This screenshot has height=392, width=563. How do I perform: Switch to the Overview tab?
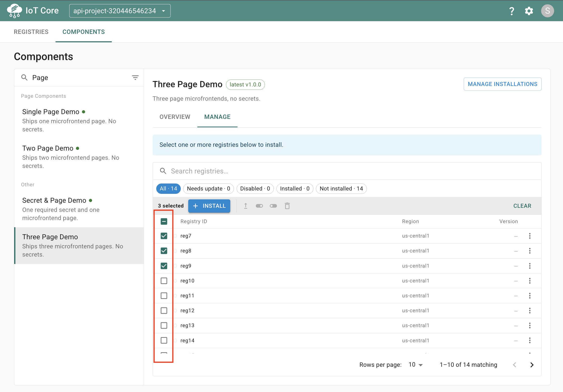pos(175,117)
